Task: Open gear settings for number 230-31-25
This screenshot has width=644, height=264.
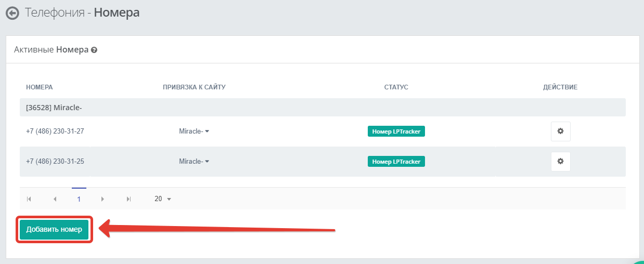Action: [560, 162]
